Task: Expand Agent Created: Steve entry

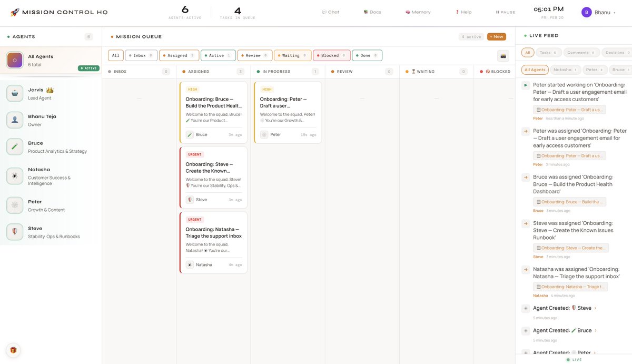Action: point(565,308)
